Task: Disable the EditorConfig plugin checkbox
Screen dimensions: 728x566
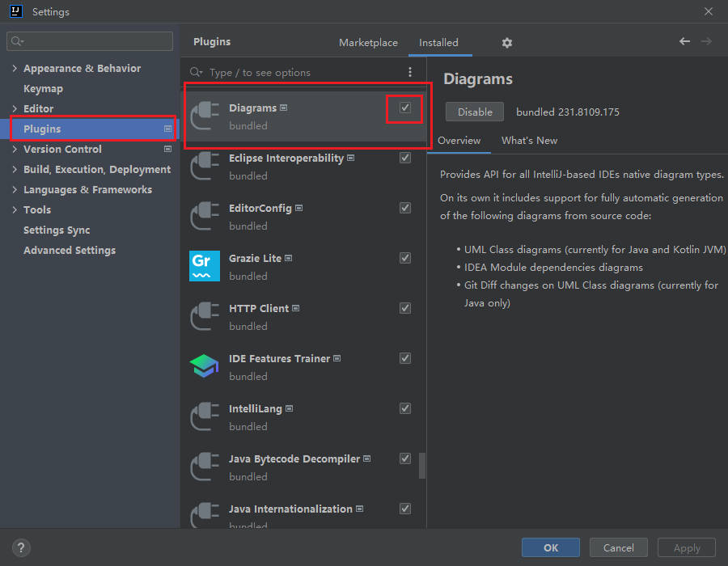Action: (x=405, y=208)
